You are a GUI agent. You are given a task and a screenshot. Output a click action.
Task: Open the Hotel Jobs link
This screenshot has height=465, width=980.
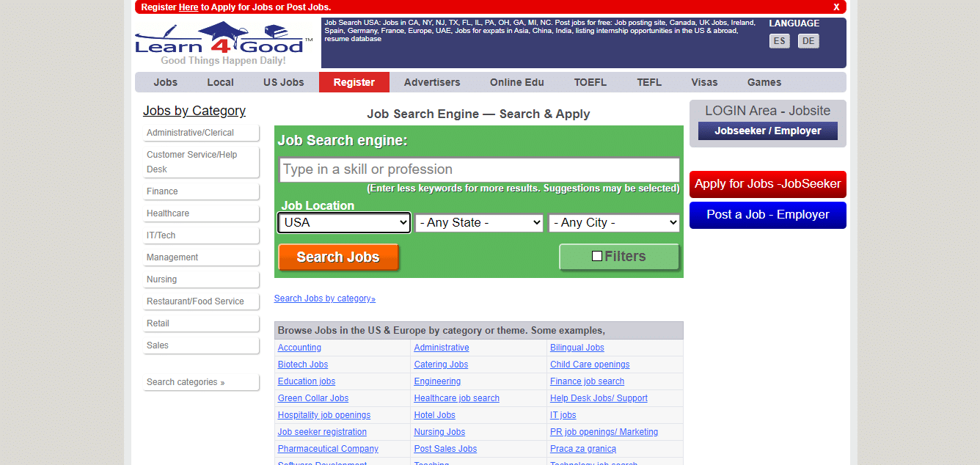[435, 415]
